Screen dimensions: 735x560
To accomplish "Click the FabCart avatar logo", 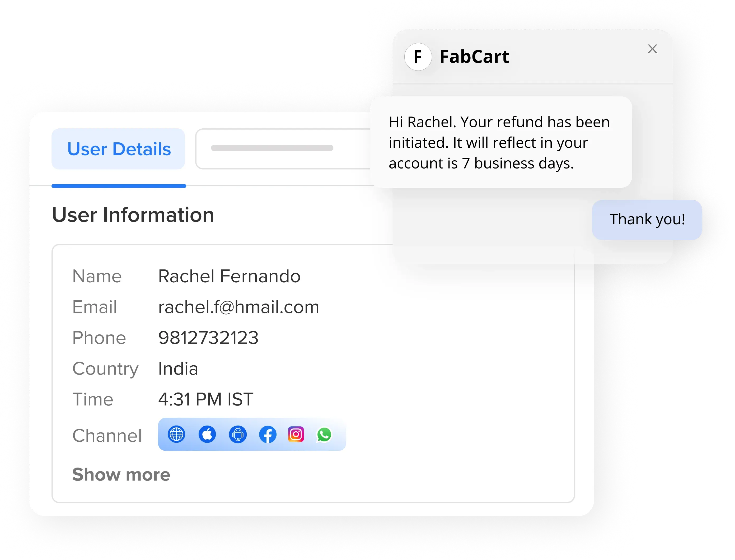I will click(x=418, y=57).
